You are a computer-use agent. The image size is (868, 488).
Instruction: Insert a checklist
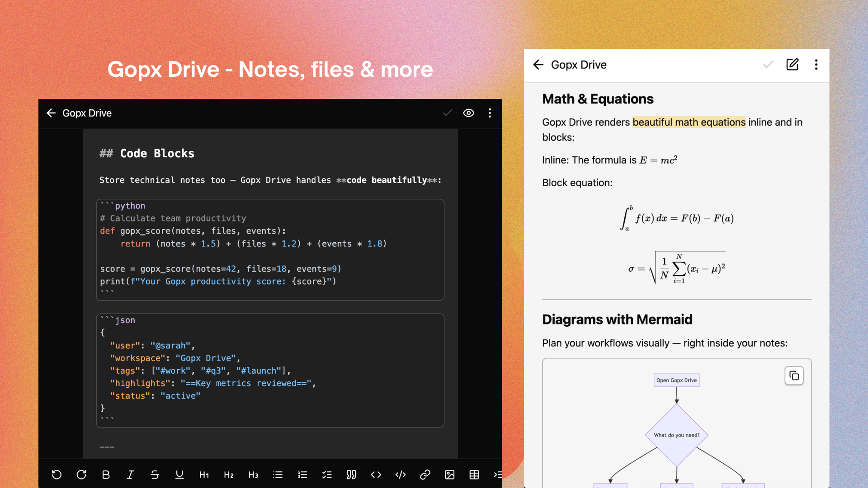[327, 474]
